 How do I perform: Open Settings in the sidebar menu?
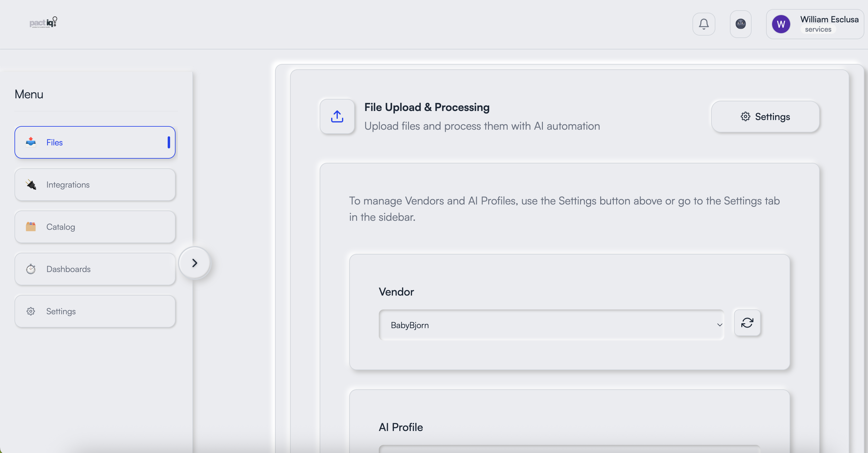(x=95, y=311)
